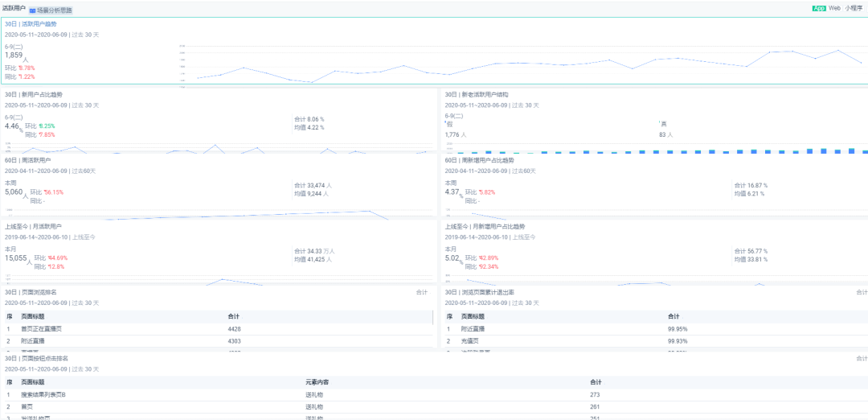868x420 pixels.
Task: Click the 均值 6.21 % summary
Action: click(x=749, y=194)
